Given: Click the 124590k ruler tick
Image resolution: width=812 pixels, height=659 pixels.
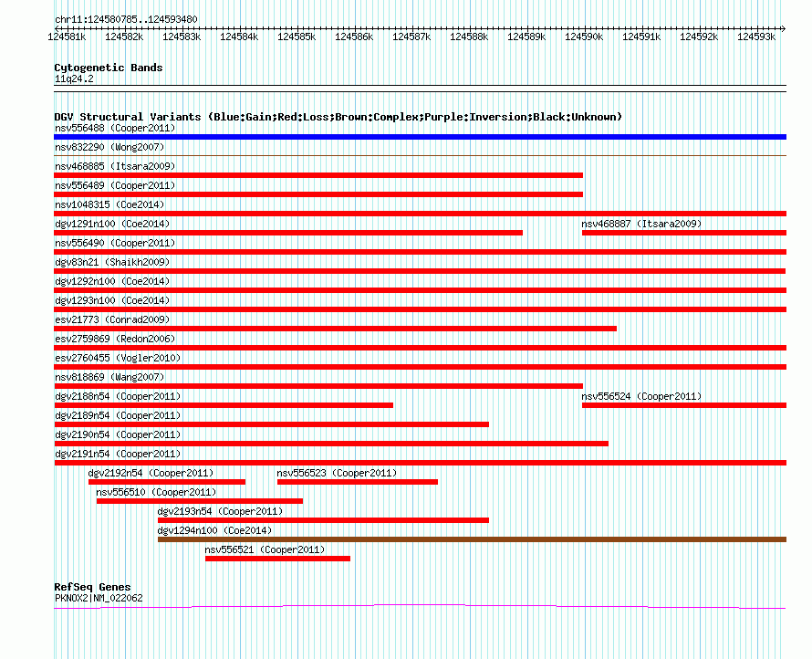Looking at the screenshot, I should [x=584, y=37].
